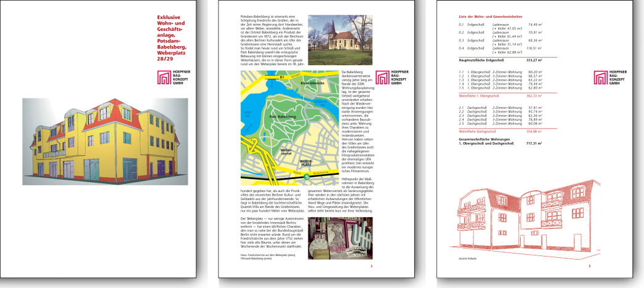
Task: Select the red line drawing of the building
Action: click(526, 220)
